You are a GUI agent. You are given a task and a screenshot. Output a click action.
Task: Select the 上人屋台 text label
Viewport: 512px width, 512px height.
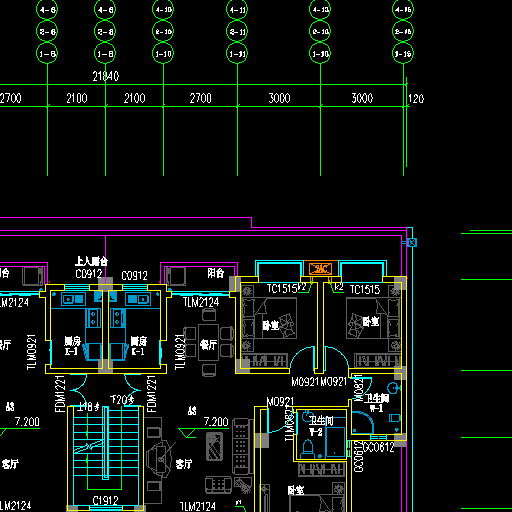(x=91, y=261)
